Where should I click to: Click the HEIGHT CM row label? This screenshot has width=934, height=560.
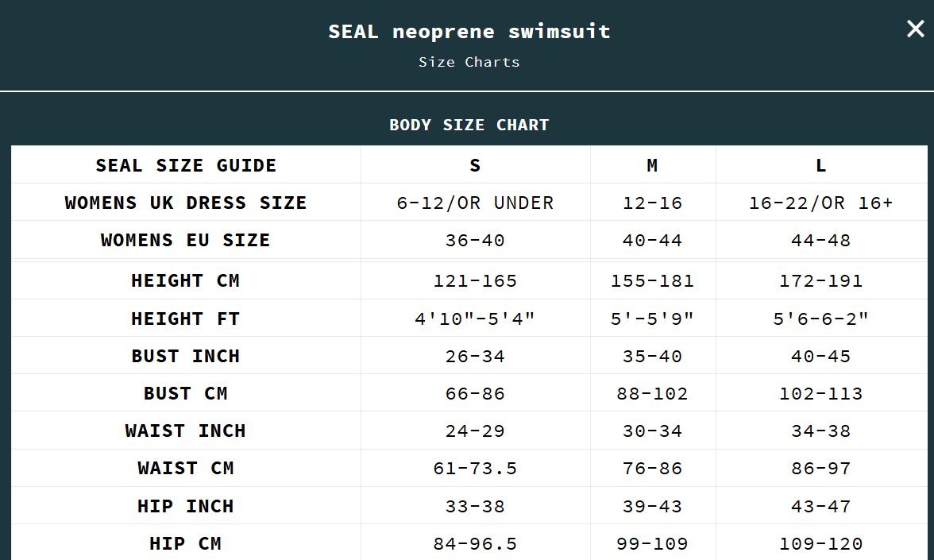[x=186, y=280]
